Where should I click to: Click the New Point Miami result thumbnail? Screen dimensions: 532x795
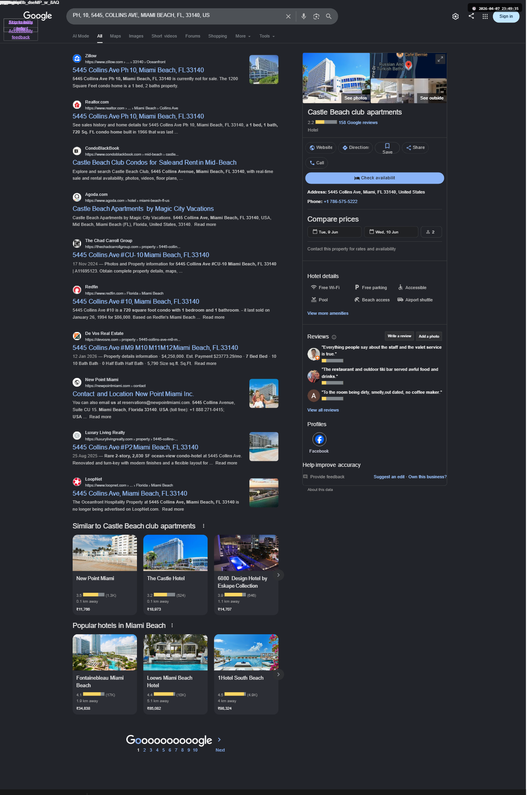(264, 393)
